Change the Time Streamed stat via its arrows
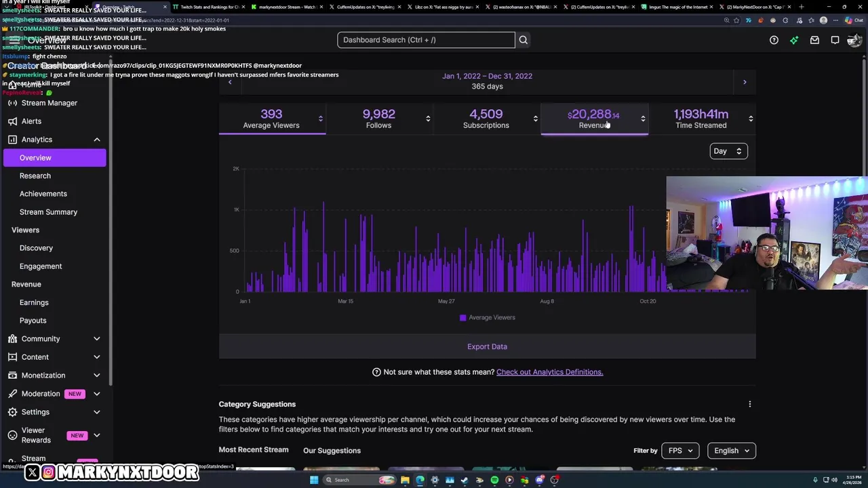 click(751, 119)
